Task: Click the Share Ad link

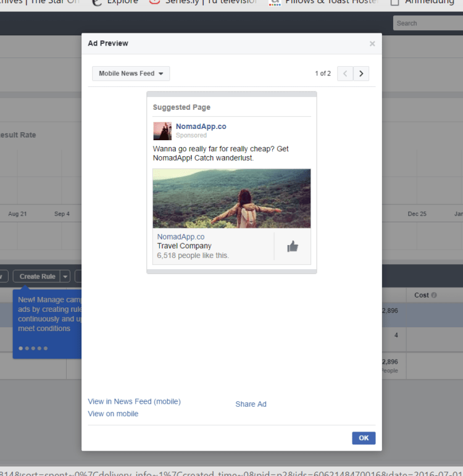Action: coord(251,404)
